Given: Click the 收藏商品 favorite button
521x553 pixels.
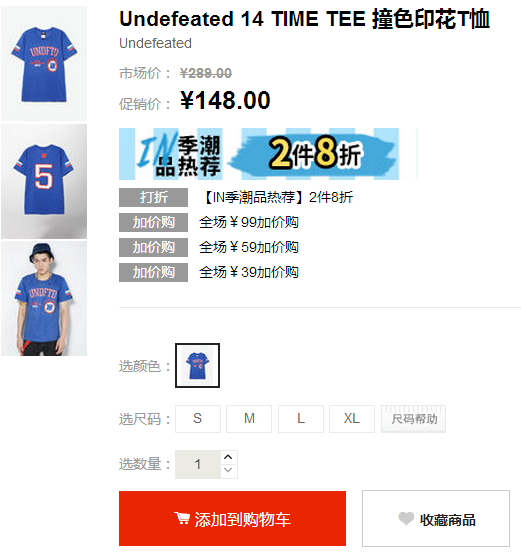Looking at the screenshot, I should click(436, 518).
